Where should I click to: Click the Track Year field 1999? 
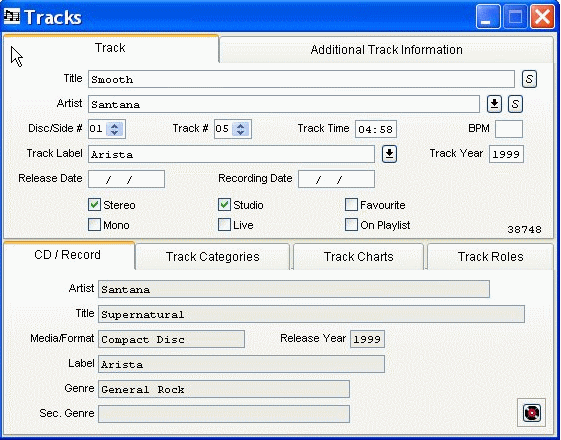pos(506,154)
